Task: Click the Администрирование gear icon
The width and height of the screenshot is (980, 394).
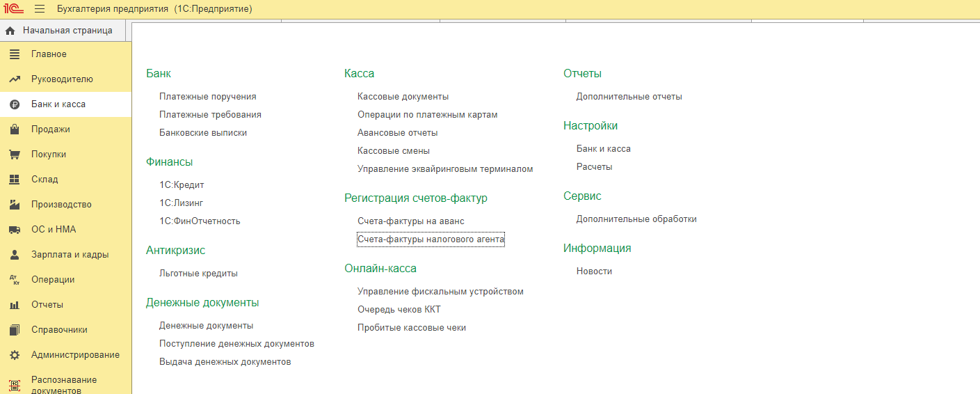Action: coord(15,355)
